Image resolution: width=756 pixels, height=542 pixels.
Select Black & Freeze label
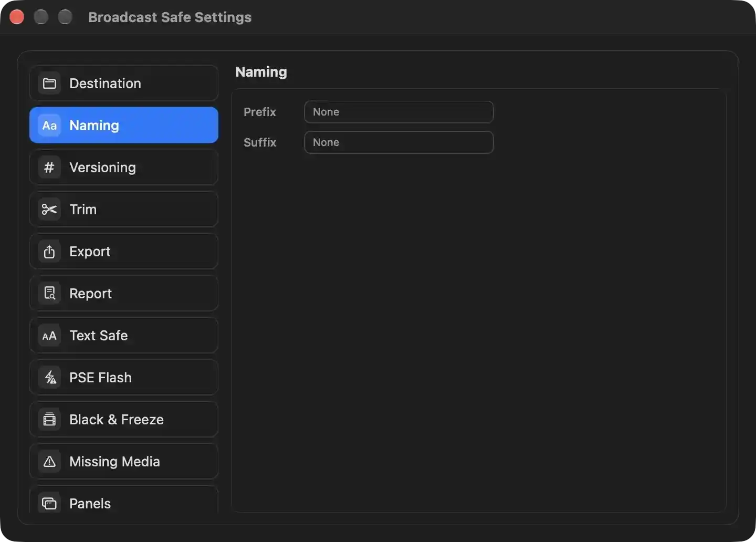117,420
